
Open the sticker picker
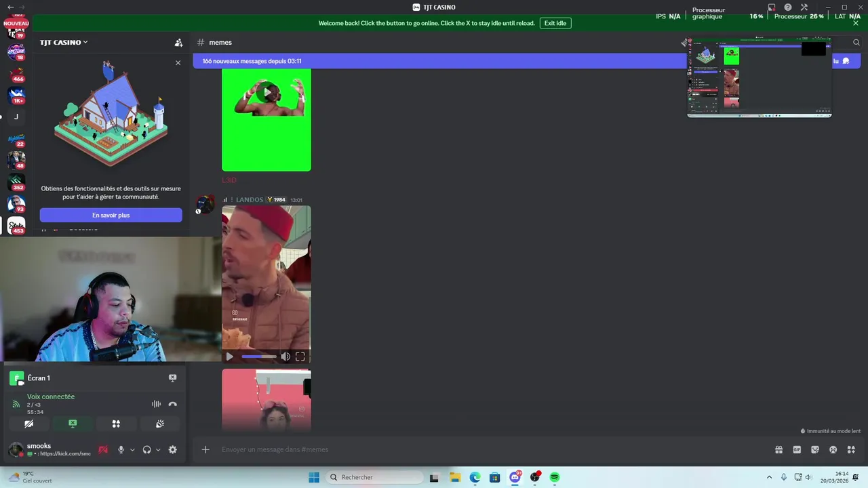tap(815, 449)
